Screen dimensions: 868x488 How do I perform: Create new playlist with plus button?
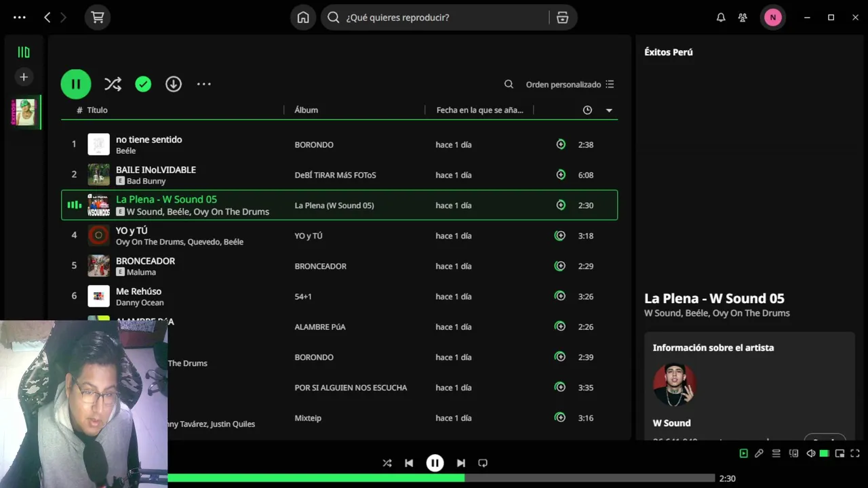tap(24, 77)
